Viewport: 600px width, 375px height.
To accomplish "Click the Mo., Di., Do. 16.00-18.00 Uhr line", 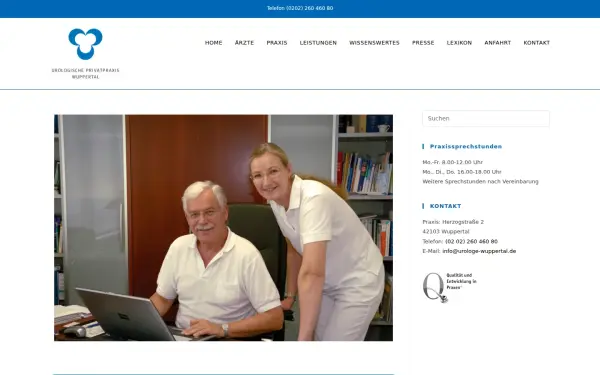I will click(462, 172).
